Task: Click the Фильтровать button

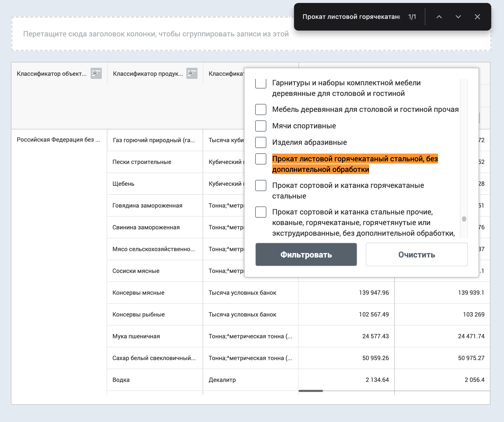Action: click(x=306, y=255)
